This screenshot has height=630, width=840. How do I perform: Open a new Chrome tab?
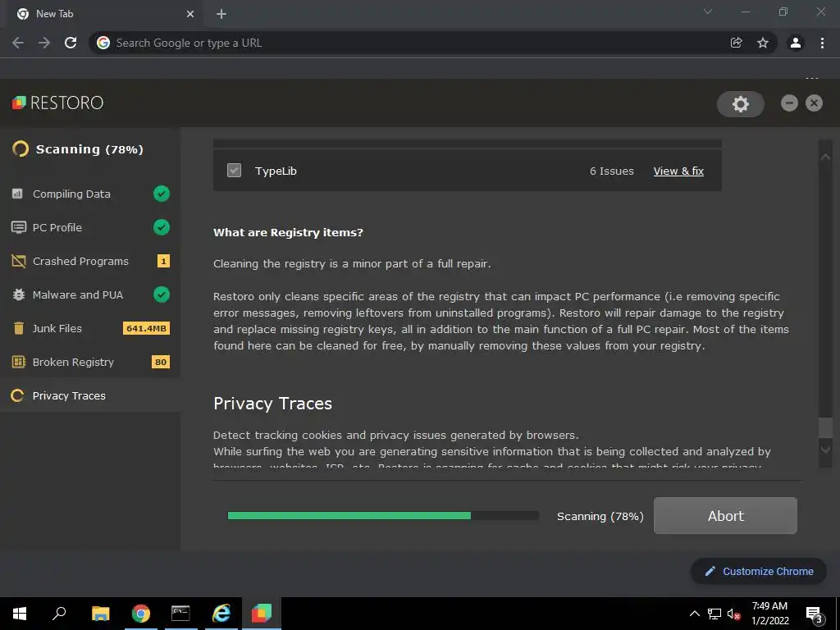point(221,14)
